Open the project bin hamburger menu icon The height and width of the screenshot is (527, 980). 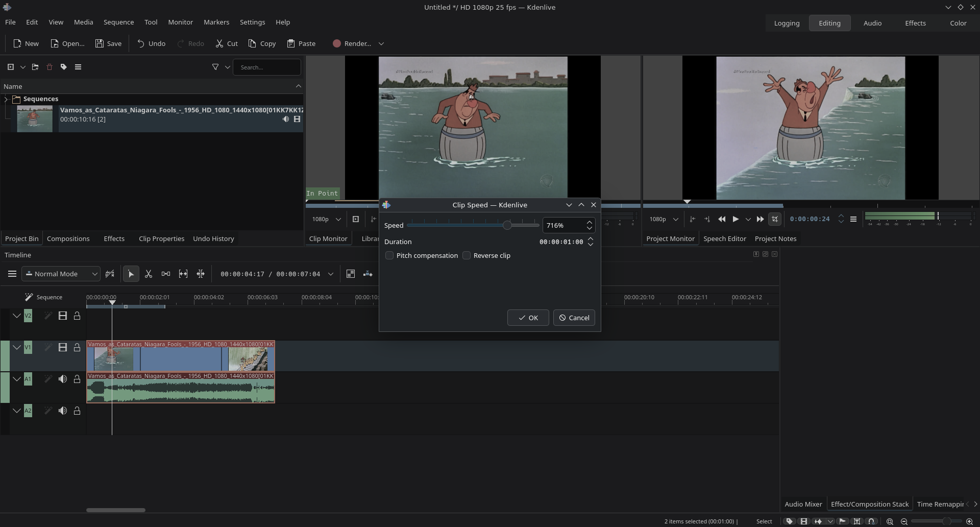79,67
